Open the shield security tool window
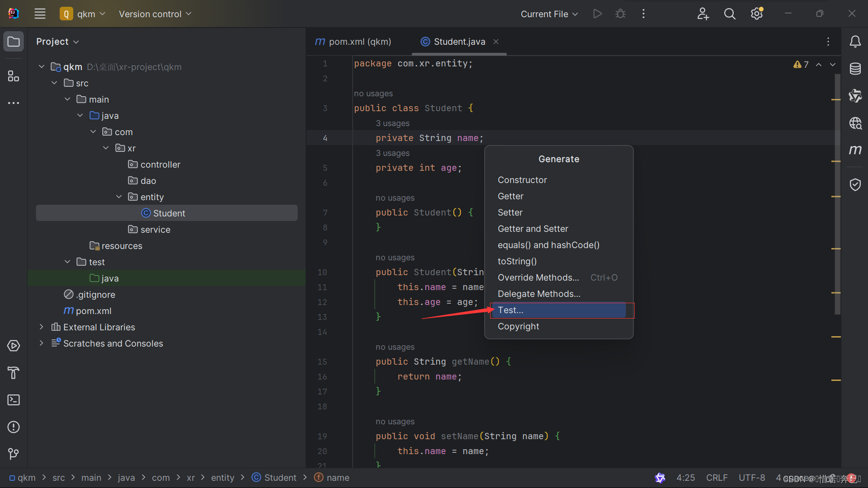Screen dimensions: 868x488 [x=855, y=184]
